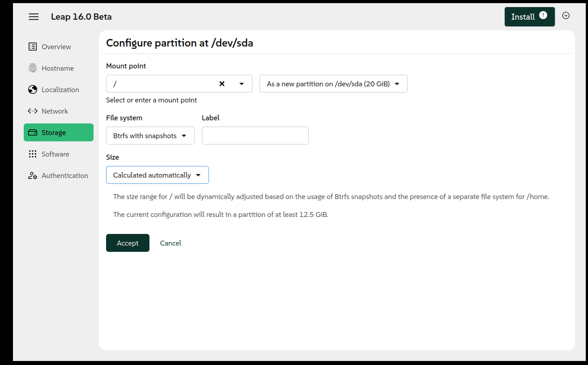Clear the mount point with X
The image size is (588, 365).
coord(222,84)
